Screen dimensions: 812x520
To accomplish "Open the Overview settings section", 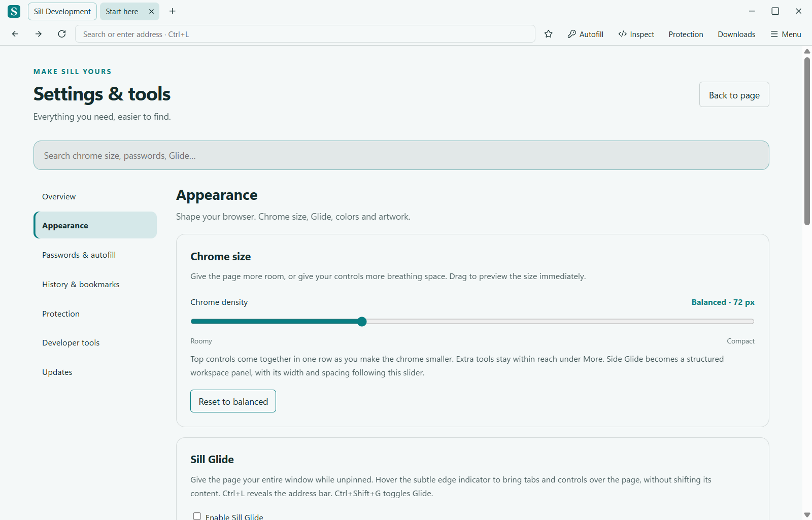I will 95,196.
